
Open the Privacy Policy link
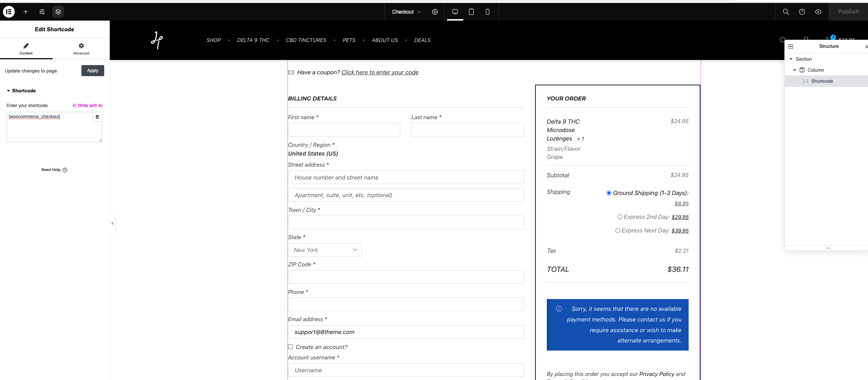(x=657, y=374)
